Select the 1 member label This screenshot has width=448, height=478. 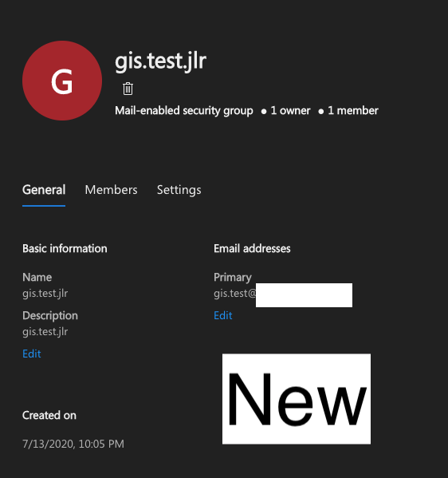pos(353,111)
